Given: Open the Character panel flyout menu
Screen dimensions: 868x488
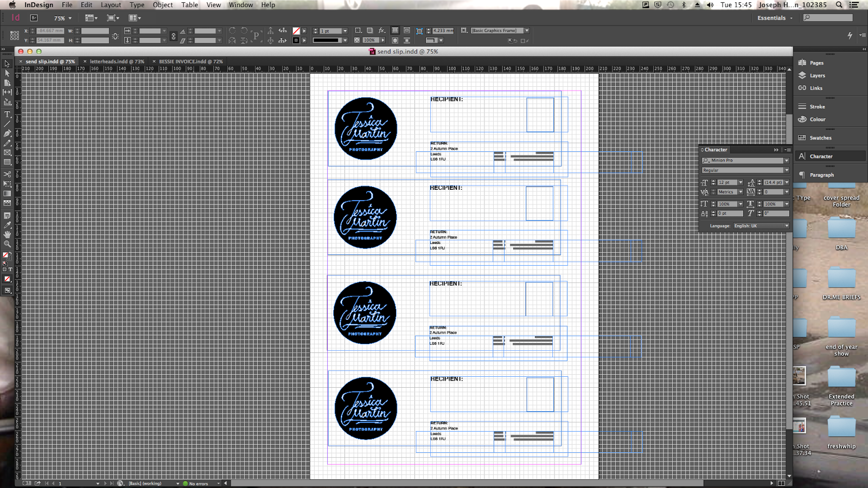Looking at the screenshot, I should (x=788, y=150).
